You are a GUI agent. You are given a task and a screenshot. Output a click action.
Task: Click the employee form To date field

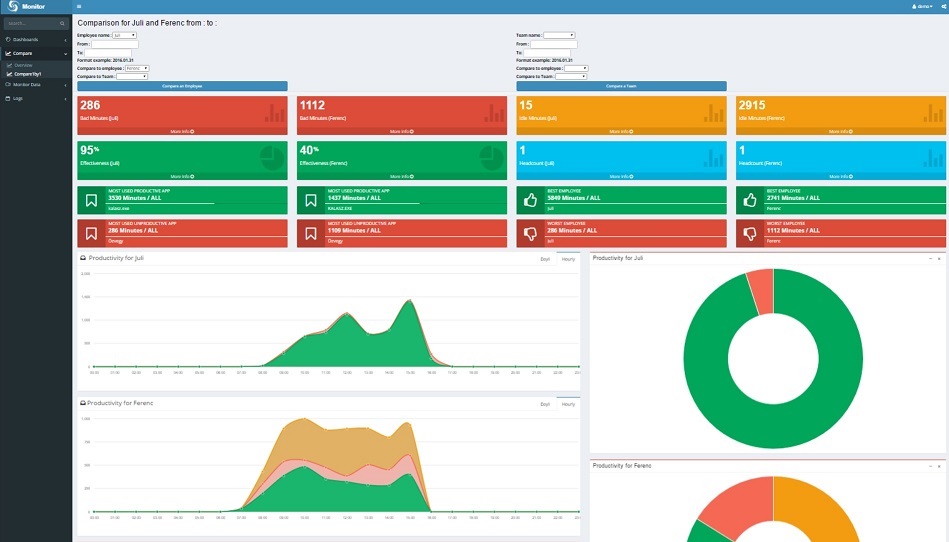(108, 53)
